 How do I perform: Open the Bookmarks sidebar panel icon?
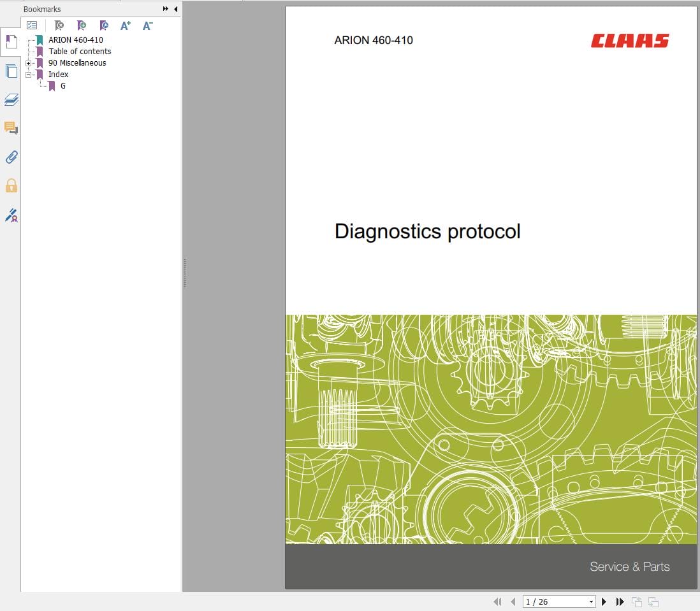pos(11,42)
